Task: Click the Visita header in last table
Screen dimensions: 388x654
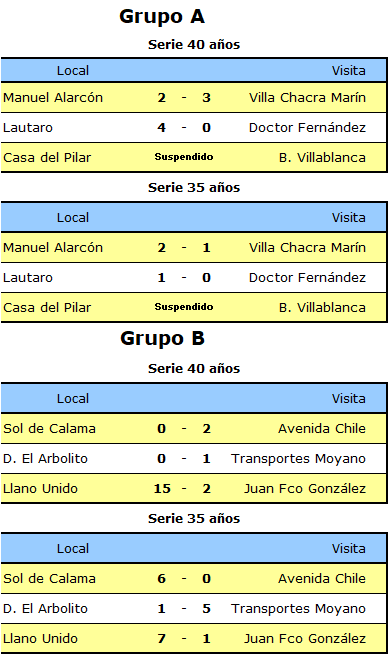Action: click(x=349, y=549)
